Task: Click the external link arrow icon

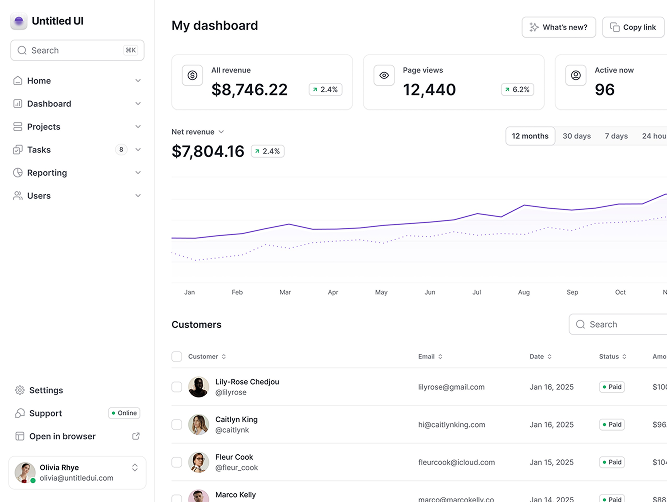Action: click(136, 436)
